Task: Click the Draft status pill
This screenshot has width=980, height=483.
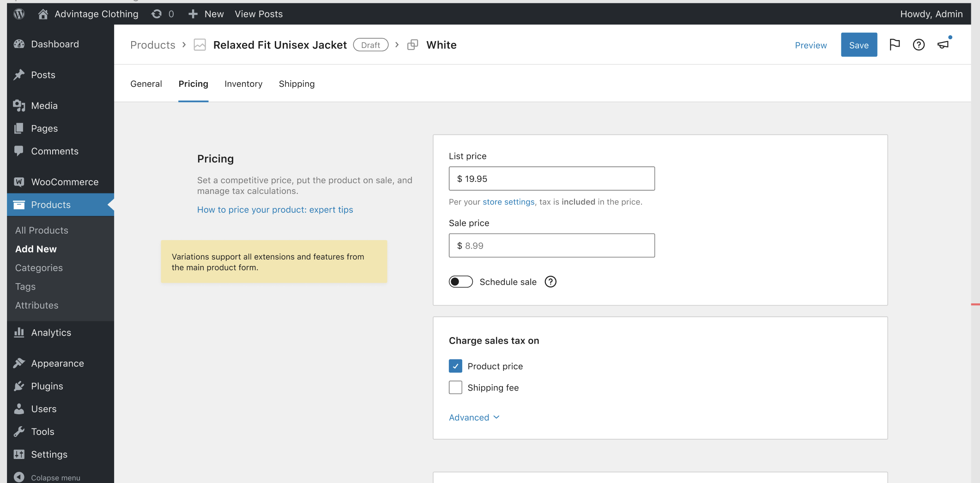Action: coord(371,44)
